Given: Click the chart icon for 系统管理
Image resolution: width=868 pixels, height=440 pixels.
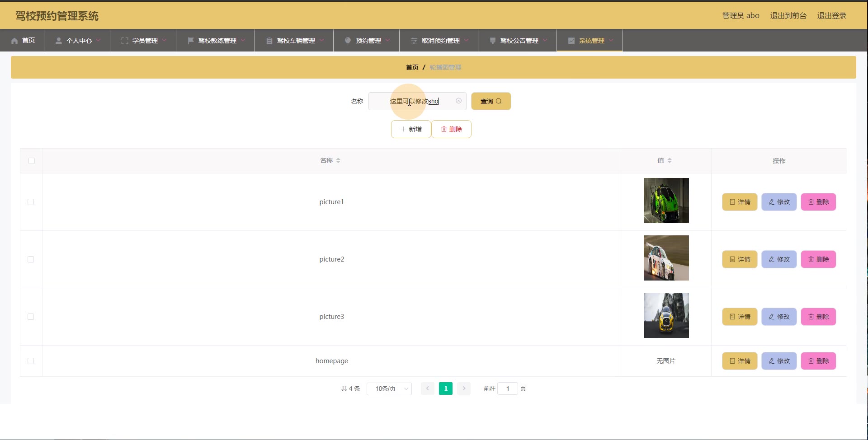Looking at the screenshot, I should [571, 41].
